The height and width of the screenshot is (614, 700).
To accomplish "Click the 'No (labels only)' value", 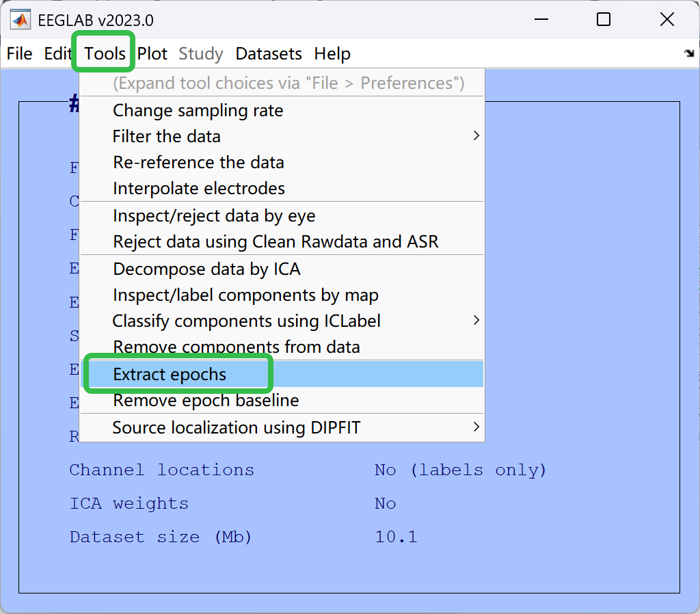I will pos(460,470).
